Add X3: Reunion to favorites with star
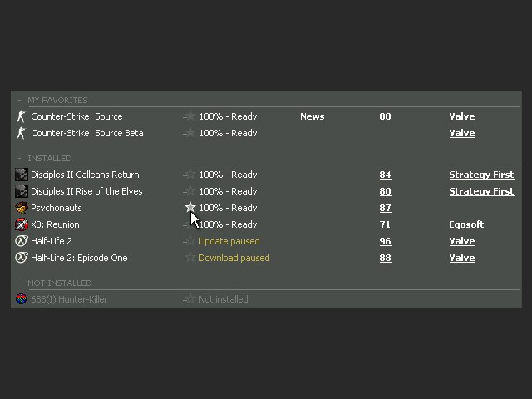Viewport: 532px width, 399px height. tap(186, 224)
